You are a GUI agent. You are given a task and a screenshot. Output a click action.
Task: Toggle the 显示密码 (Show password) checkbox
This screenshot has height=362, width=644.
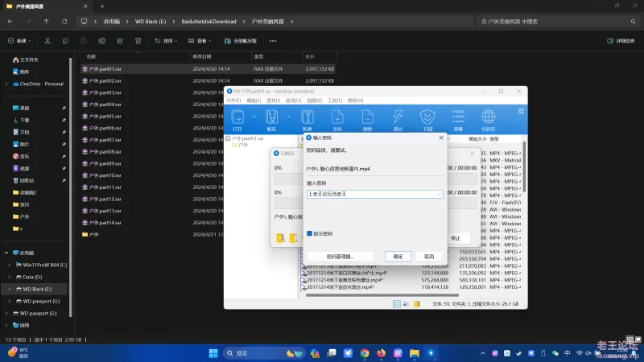click(310, 233)
